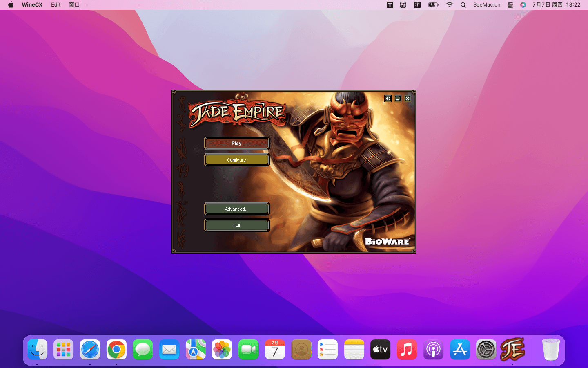Open Messages from the Dock
This screenshot has height=368, width=588.
pos(143,350)
